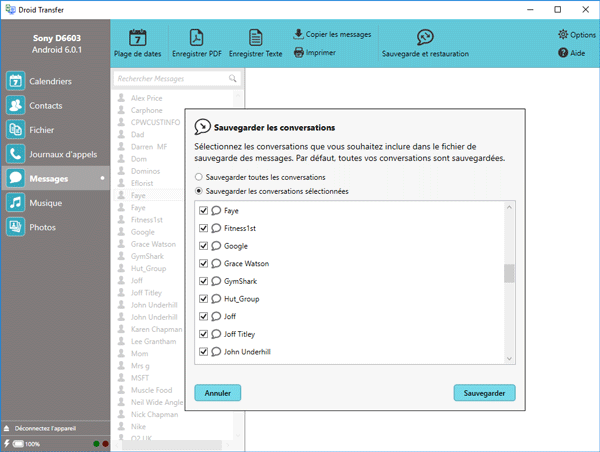Click the eject icon beside Déconnectez l'appareil
This screenshot has width=600, height=452.
pyautogui.click(x=7, y=428)
